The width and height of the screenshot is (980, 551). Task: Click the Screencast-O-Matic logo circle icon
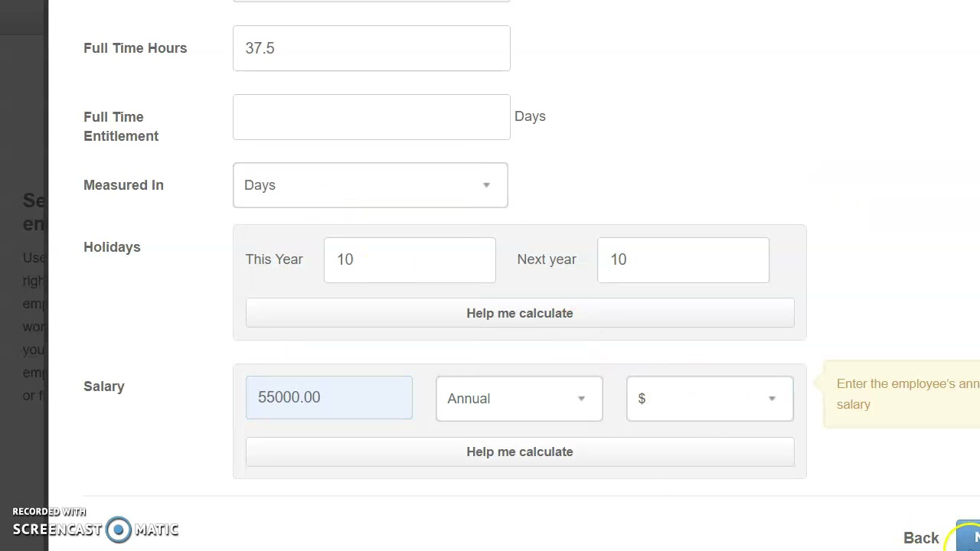(x=119, y=530)
